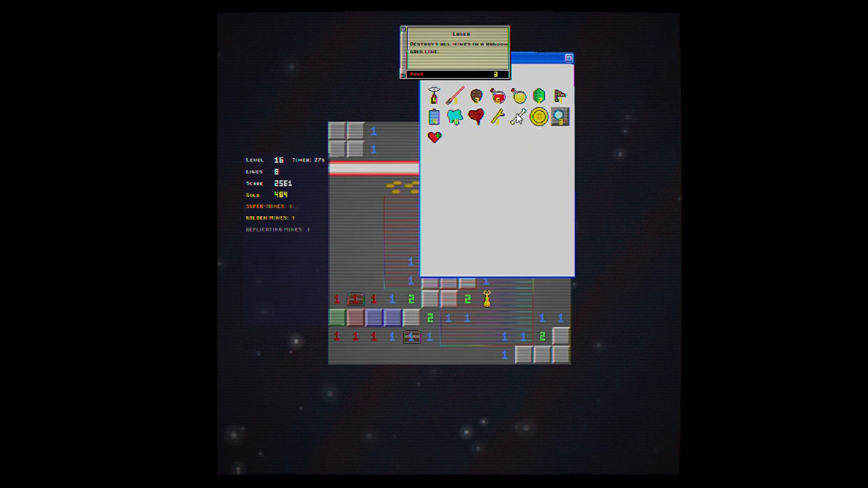
Task: Select the gold coin medal item
Action: (538, 117)
